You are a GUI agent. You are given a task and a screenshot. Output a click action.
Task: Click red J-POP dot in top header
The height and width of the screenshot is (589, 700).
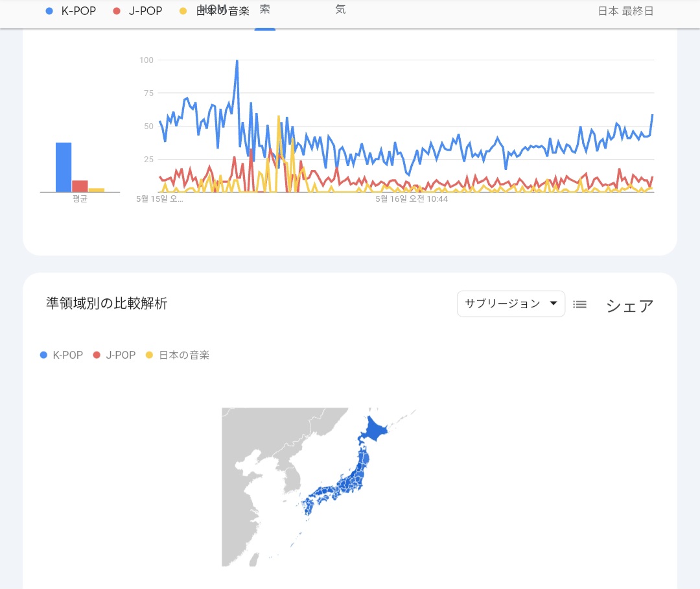pos(117,11)
